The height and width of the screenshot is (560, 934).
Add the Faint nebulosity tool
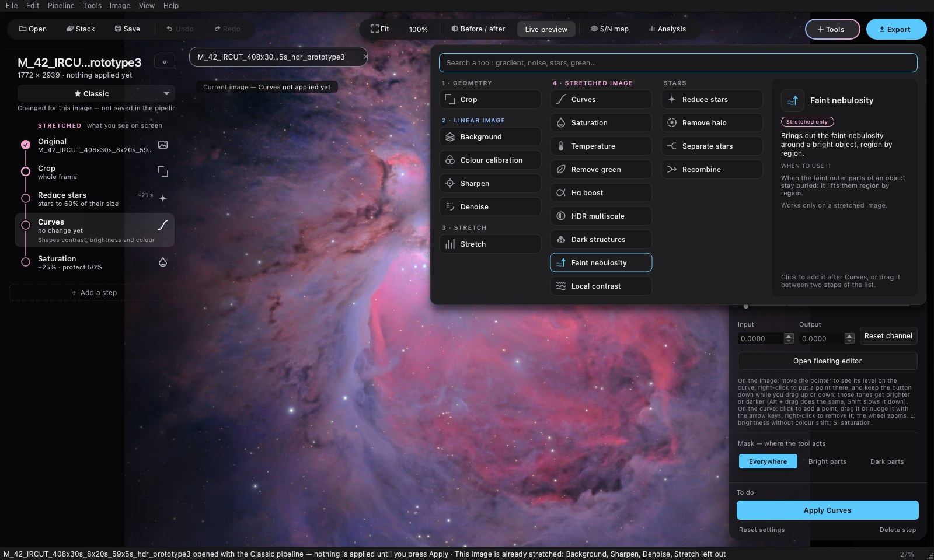(x=601, y=262)
